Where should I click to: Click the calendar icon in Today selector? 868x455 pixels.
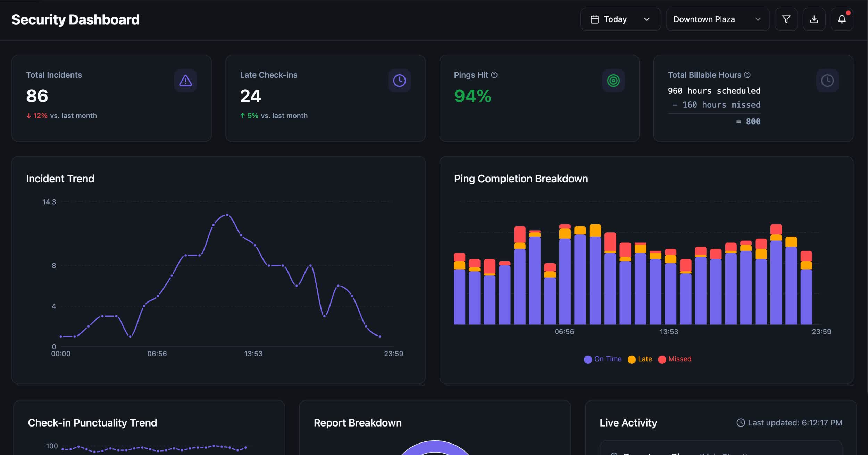pos(594,19)
